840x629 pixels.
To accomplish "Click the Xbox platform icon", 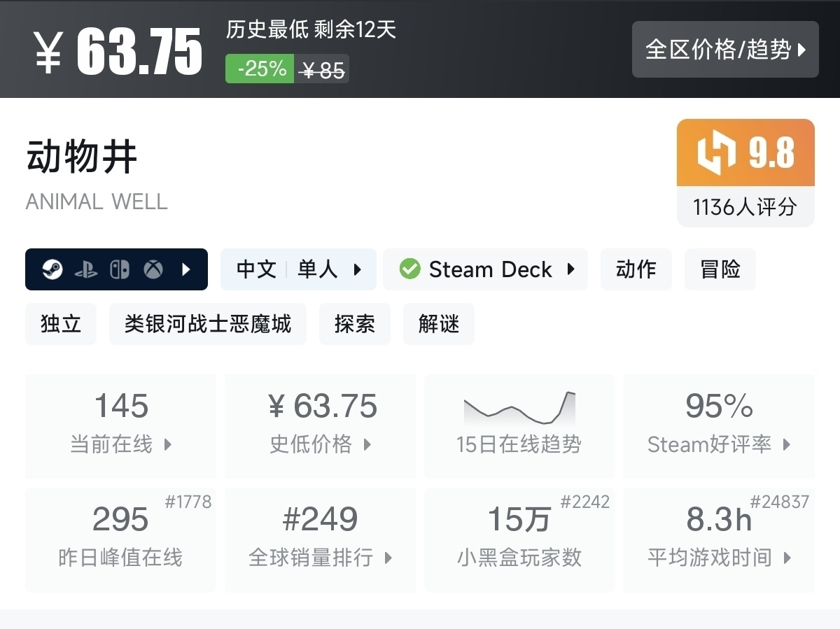I will click(x=153, y=269).
